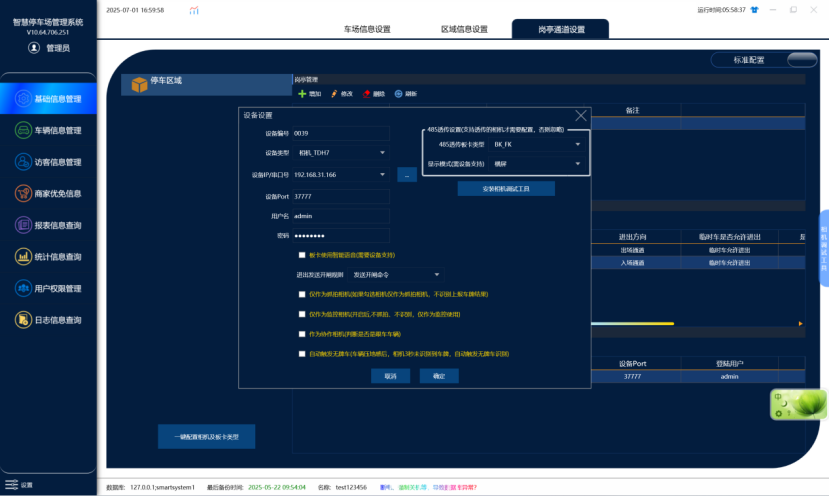Switch to 区域信息设置 tab
830x496 pixels.
tap(464, 29)
